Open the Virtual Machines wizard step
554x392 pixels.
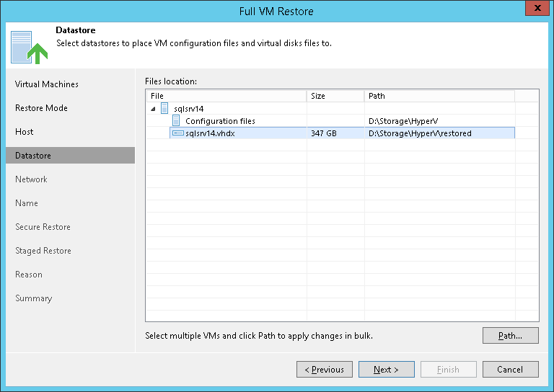pos(47,84)
